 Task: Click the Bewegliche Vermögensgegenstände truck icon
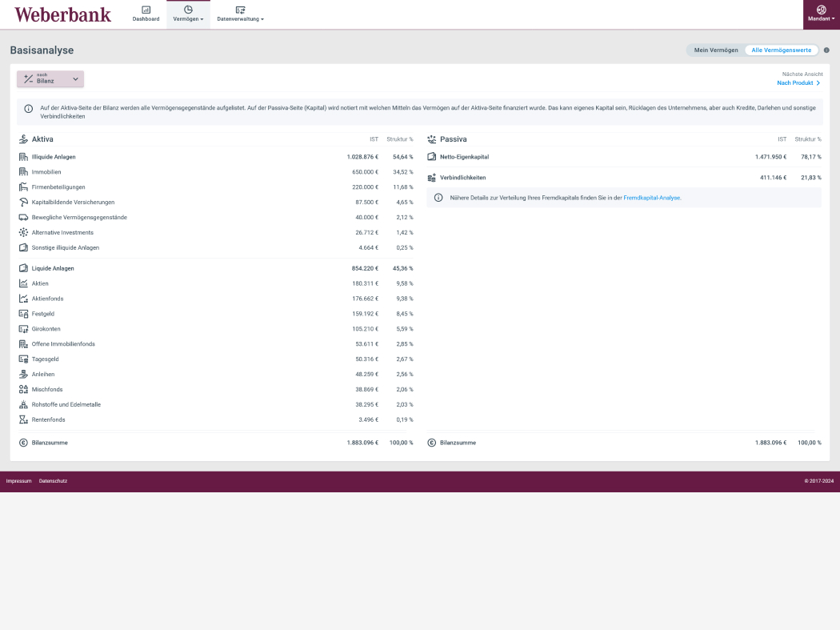tap(23, 218)
